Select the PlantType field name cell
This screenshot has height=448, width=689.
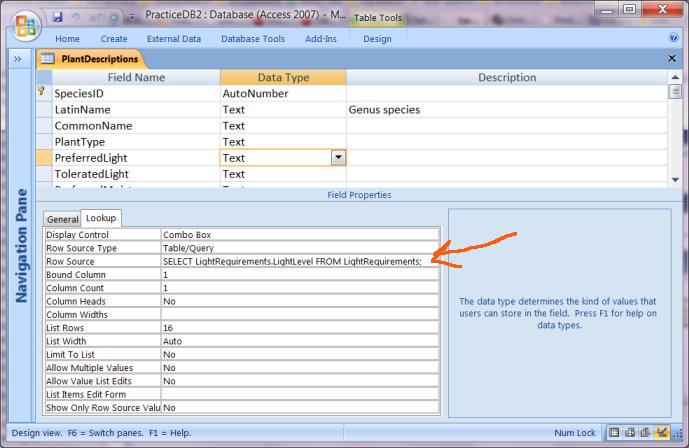pos(136,142)
